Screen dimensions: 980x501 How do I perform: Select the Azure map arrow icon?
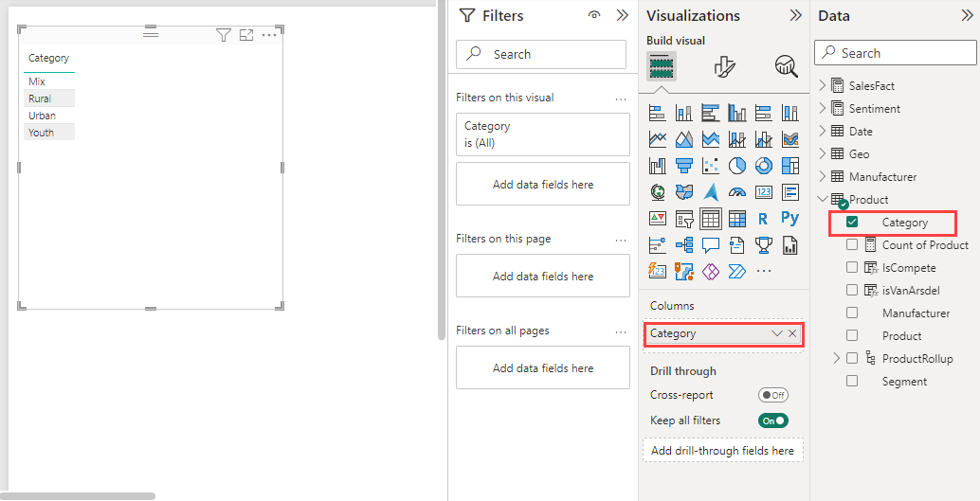click(x=711, y=191)
